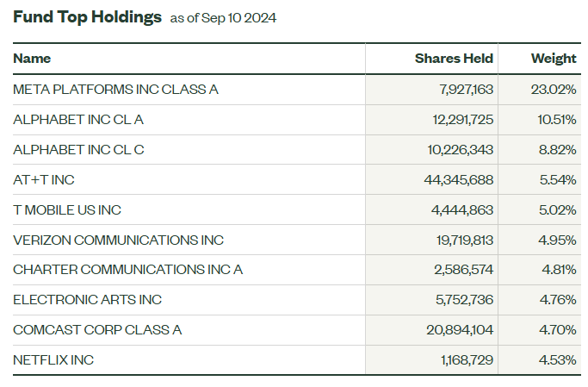Image resolution: width=588 pixels, height=387 pixels.
Task: Open the ALPHABET INC CL A holding
Action: (x=78, y=119)
